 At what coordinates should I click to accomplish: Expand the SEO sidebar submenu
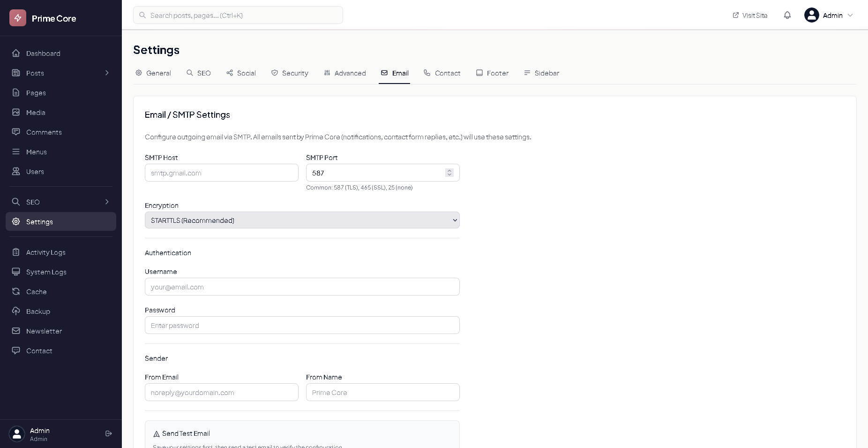click(x=107, y=202)
